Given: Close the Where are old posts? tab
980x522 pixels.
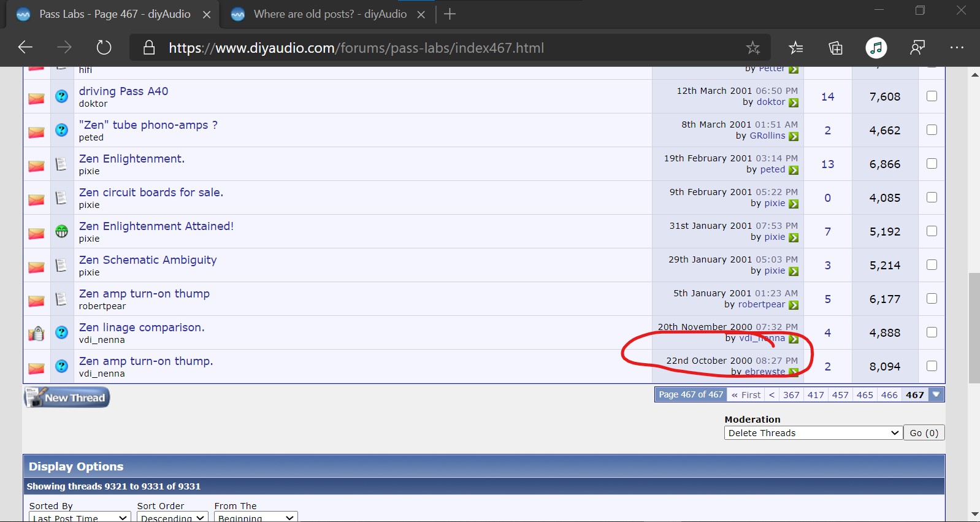Looking at the screenshot, I should [x=421, y=15].
